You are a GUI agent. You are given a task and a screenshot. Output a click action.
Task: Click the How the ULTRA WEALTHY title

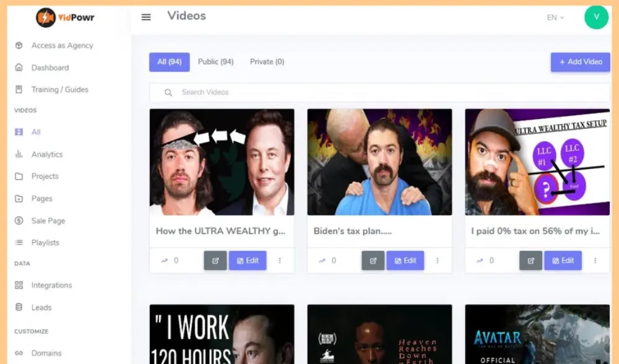pyautogui.click(x=220, y=231)
